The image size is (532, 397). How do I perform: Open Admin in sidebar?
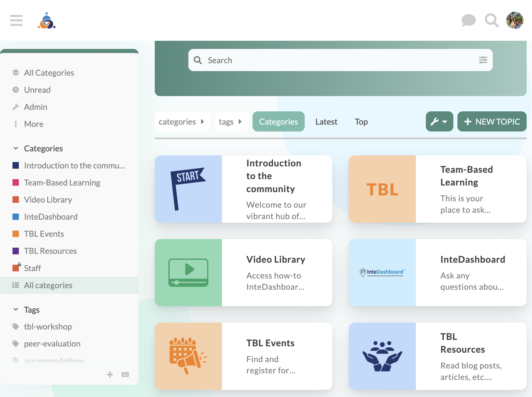click(36, 107)
